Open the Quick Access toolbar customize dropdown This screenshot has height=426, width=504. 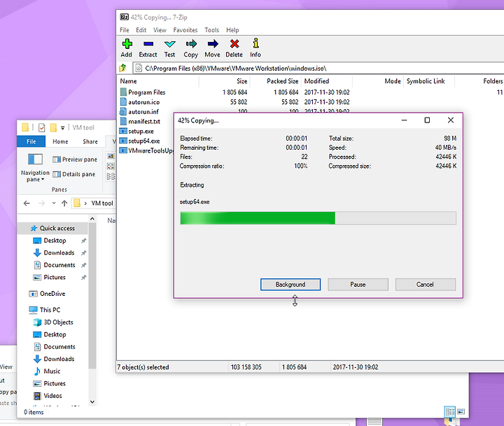coord(63,127)
